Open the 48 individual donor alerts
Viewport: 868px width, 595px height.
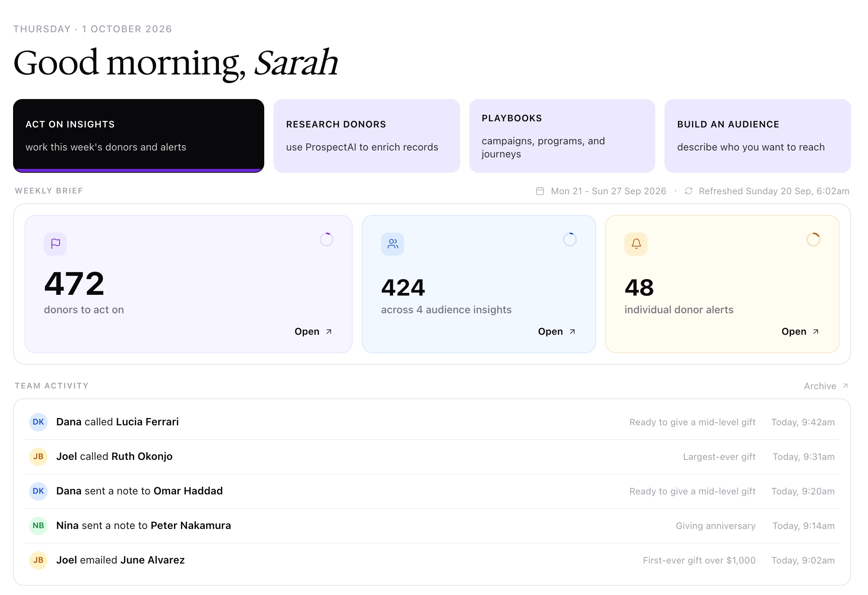[800, 331]
